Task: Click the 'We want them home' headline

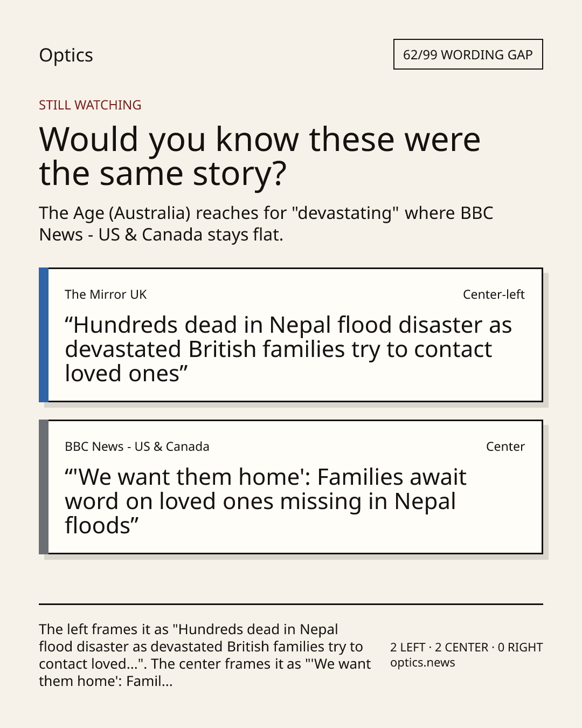Action: (x=266, y=502)
